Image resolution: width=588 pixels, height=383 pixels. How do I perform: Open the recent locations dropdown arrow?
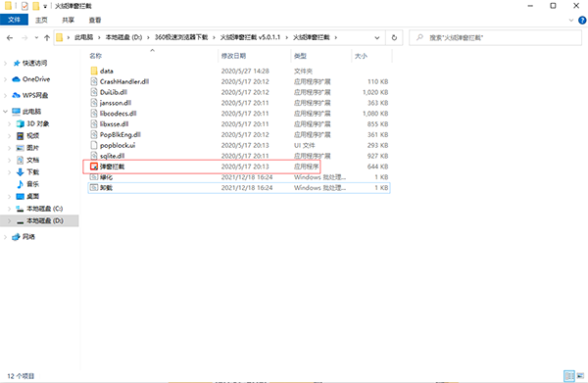pos(36,37)
